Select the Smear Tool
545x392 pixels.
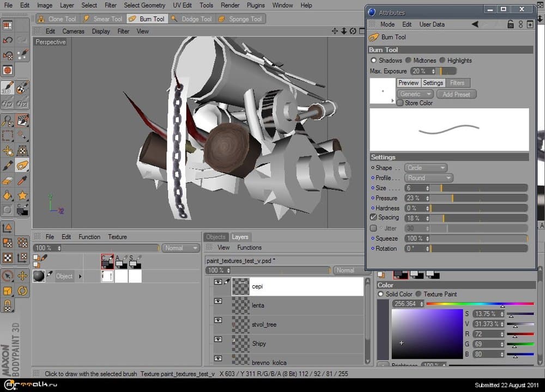102,19
